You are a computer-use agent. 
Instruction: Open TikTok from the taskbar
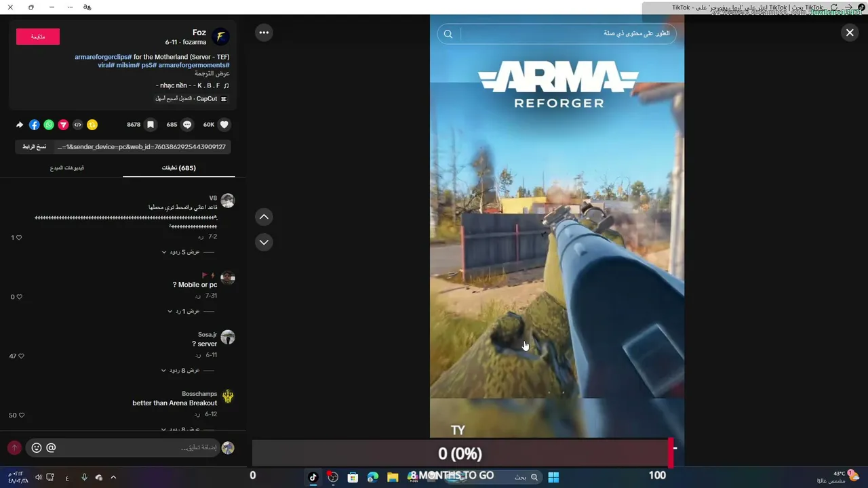(x=313, y=477)
